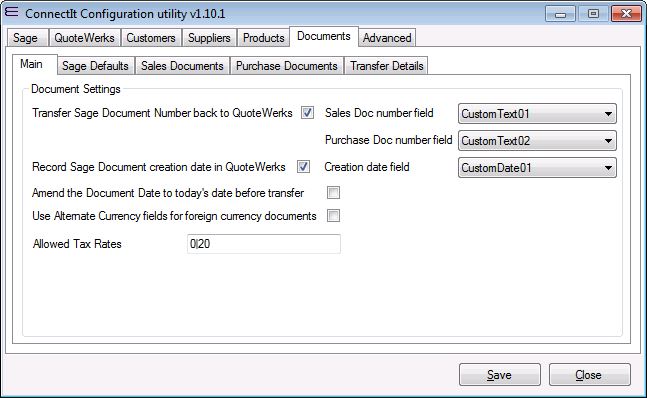Expand the Creation date field dropdown

point(537,168)
